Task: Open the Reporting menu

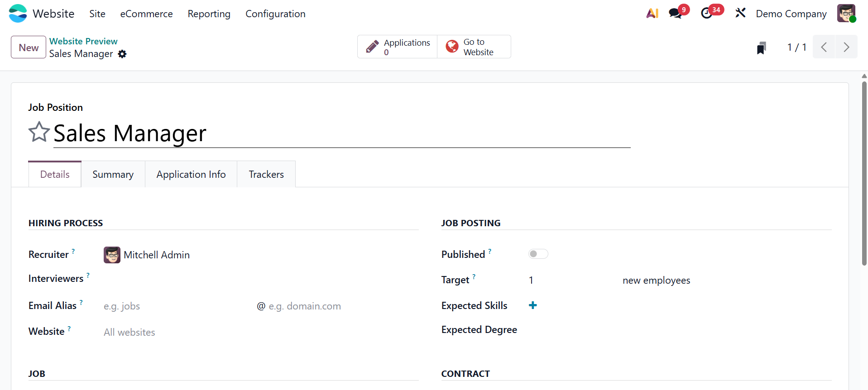Action: coord(209,14)
